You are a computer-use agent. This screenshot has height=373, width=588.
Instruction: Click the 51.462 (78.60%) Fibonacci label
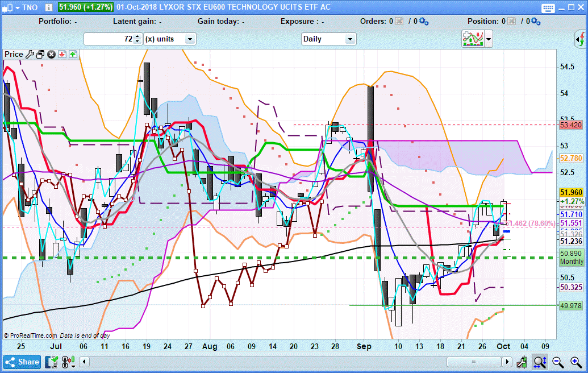pos(530,223)
